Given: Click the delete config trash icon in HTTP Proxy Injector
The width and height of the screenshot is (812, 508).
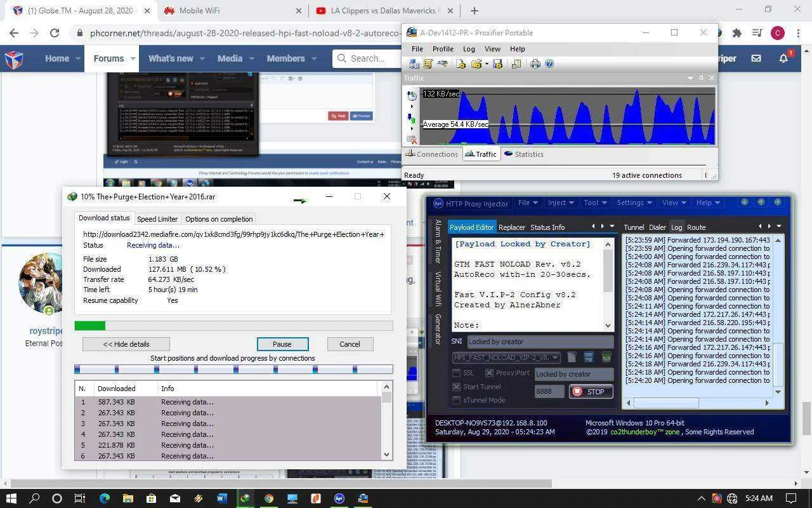Looking at the screenshot, I should click(x=606, y=358).
